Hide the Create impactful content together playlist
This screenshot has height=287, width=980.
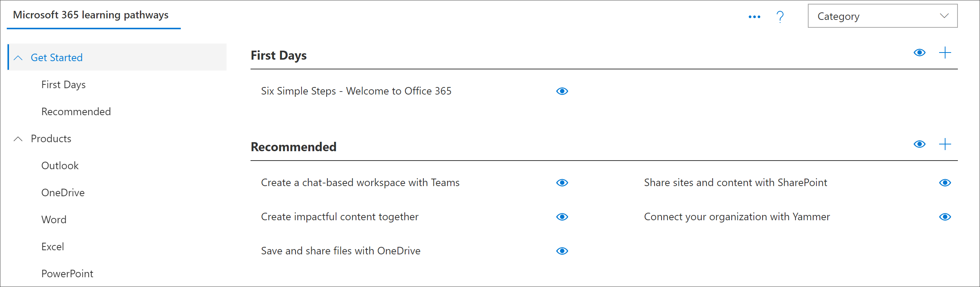click(x=562, y=217)
